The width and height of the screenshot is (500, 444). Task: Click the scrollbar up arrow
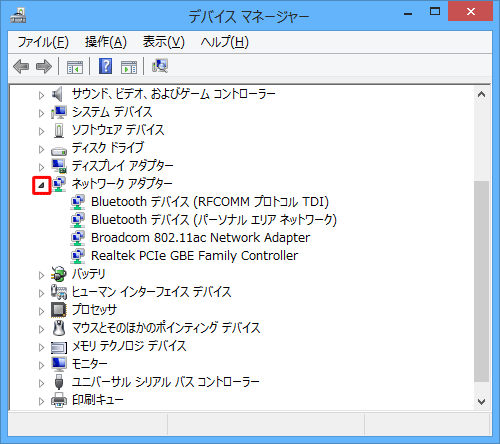481,94
